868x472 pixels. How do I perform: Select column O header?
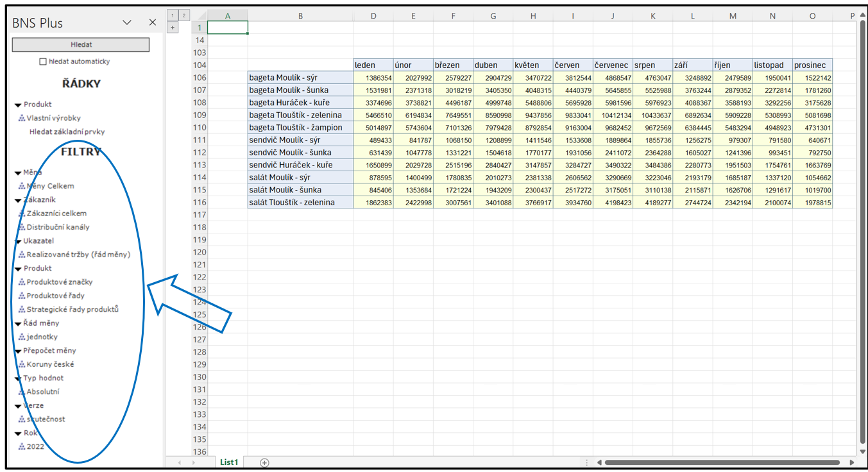812,16
